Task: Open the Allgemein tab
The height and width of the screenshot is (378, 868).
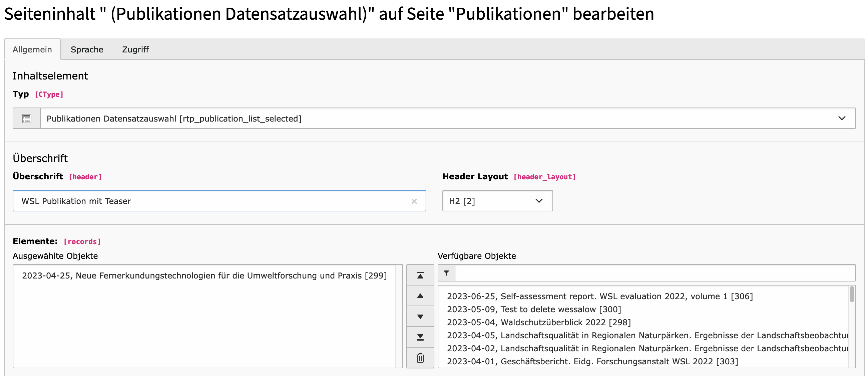Action: click(32, 49)
